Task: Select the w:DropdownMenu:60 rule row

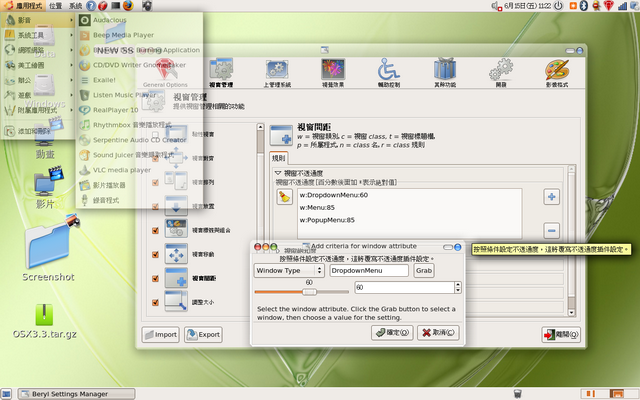Action: click(409, 195)
